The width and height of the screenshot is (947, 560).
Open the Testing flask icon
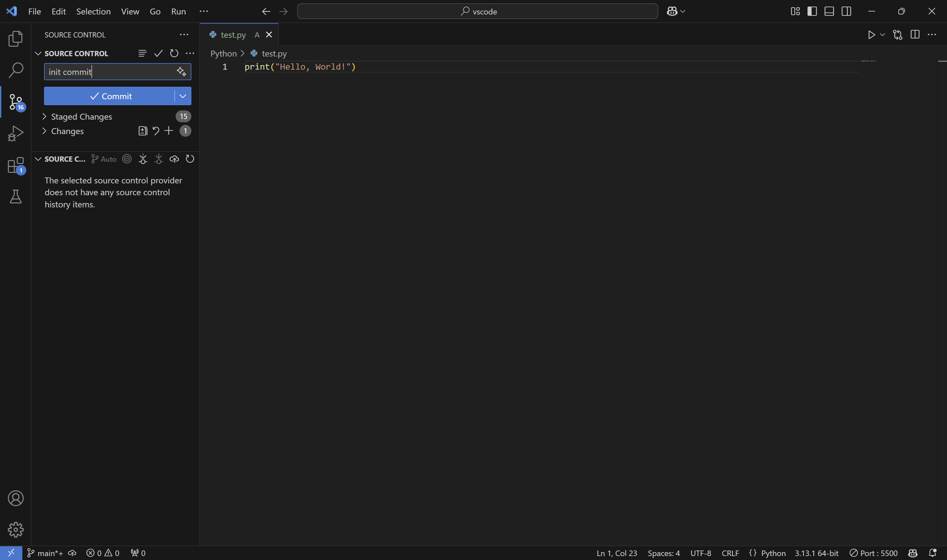(15, 197)
